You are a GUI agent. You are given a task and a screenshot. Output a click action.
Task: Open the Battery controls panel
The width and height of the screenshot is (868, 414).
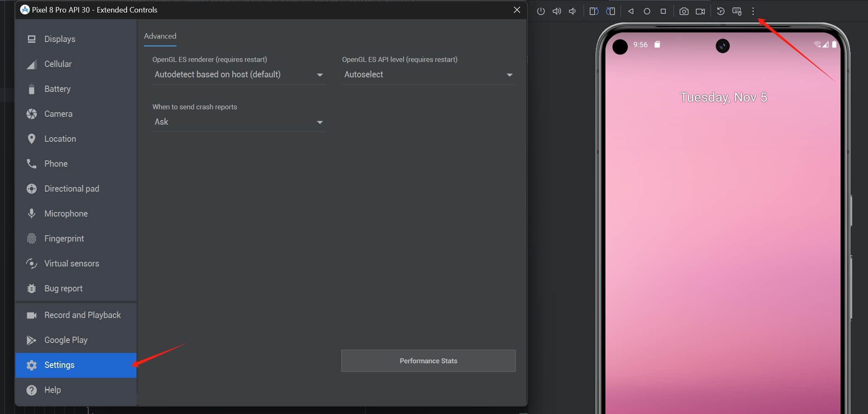click(57, 89)
